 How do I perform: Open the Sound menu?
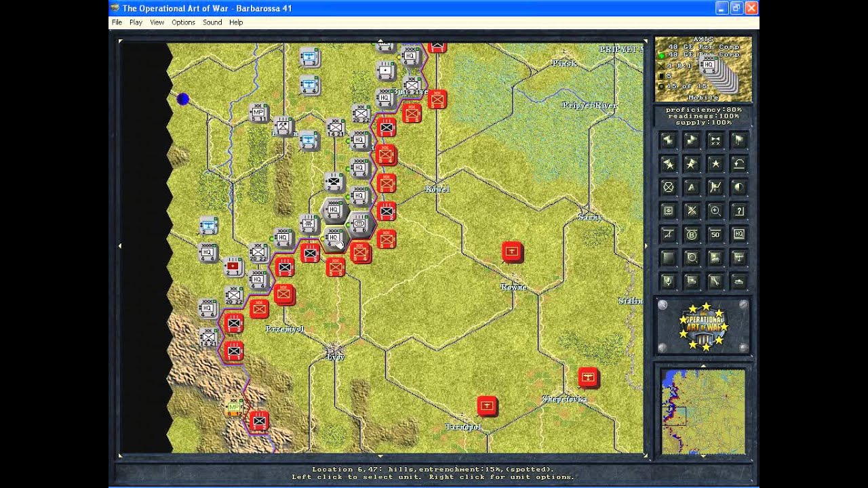click(212, 22)
